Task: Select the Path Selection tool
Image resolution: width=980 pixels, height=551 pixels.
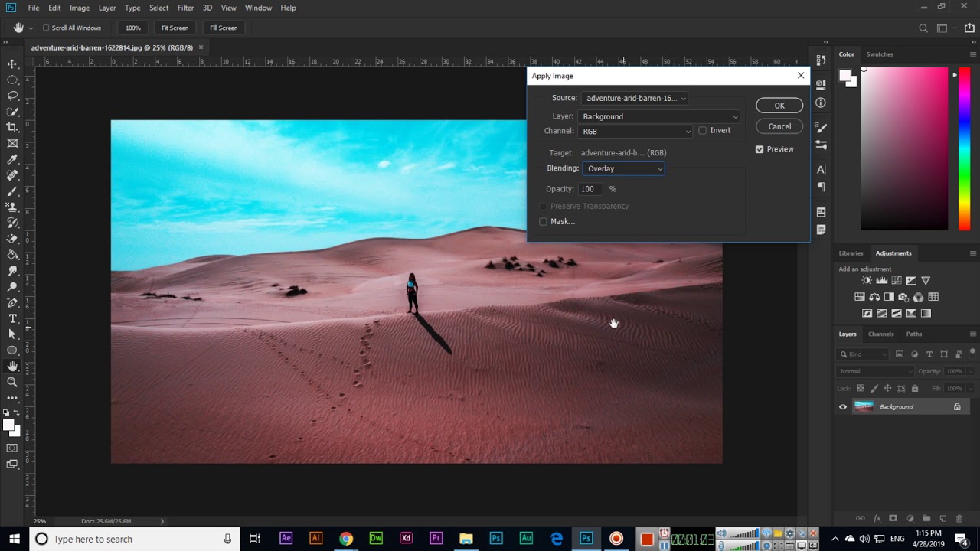Action: point(12,334)
